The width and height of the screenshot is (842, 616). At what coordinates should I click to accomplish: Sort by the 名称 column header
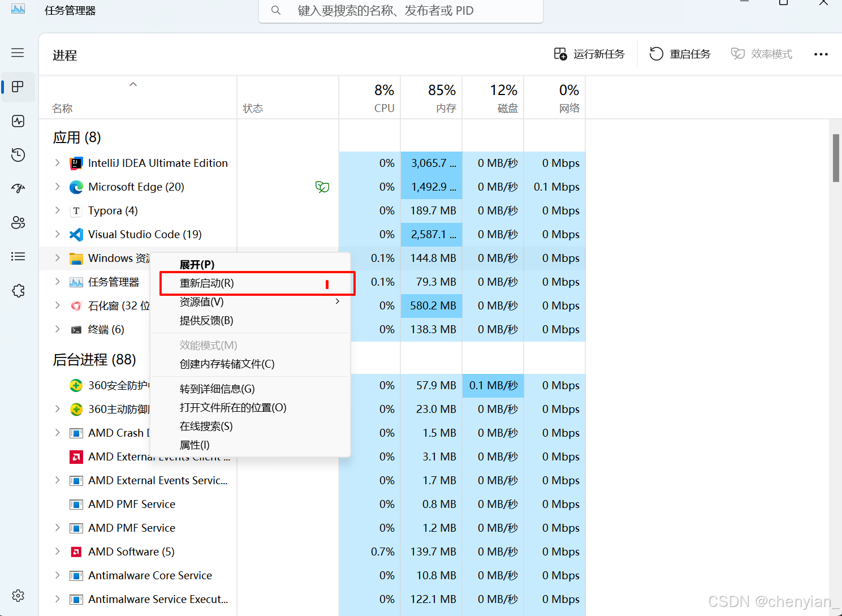pos(138,98)
